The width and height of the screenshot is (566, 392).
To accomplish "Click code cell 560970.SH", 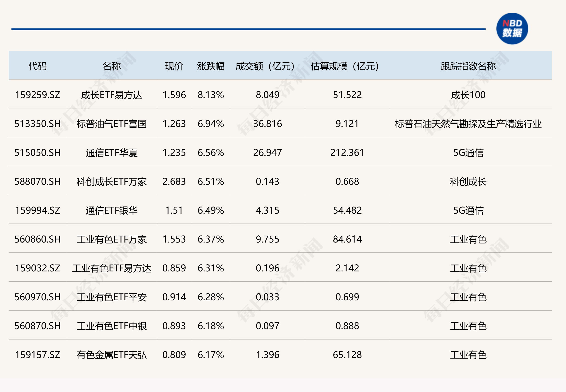I will [x=38, y=297].
